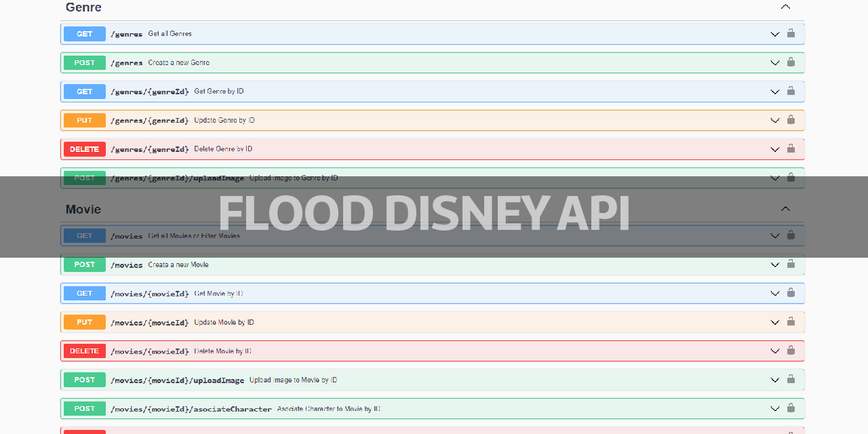Screen dimensions: 868x434
Task: Open the authorization padlock for GET /genres
Action: (791, 33)
